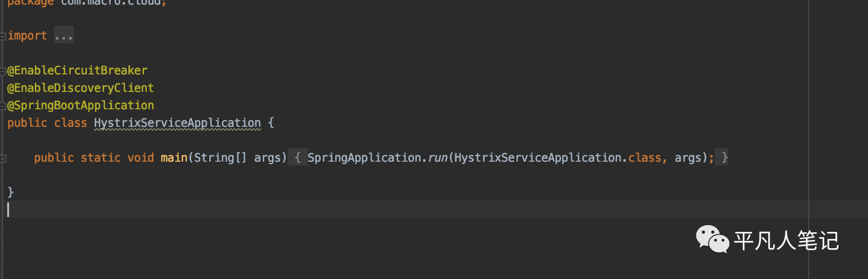Click the WeChat logo icon
Viewport: 868px width, 279px height.
pyautogui.click(x=712, y=240)
